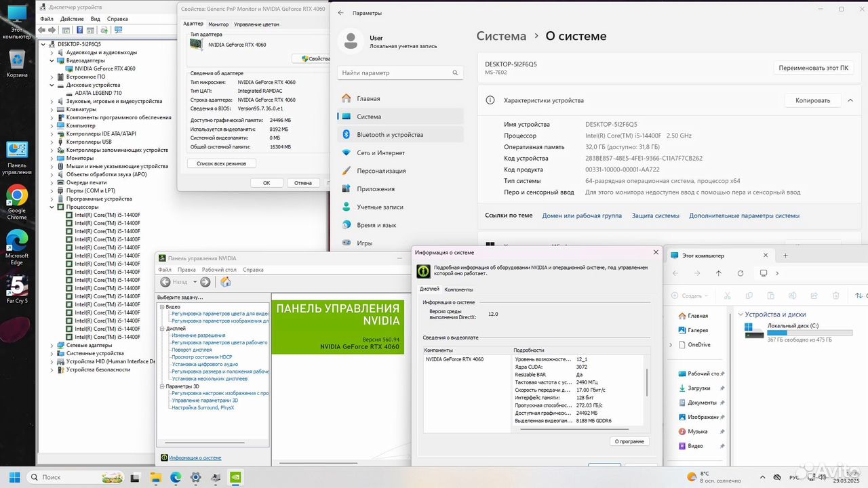The image size is (868, 488).
Task: Open the Google Chrome desktop icon
Action: 17,202
